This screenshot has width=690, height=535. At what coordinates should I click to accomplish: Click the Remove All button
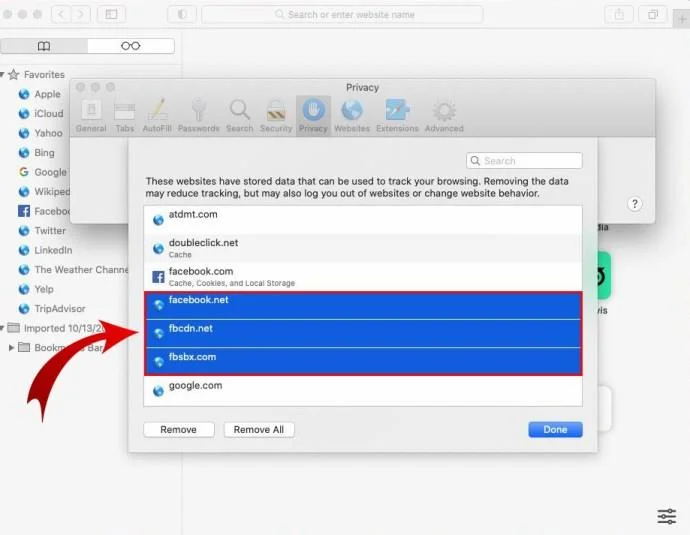pyautogui.click(x=259, y=429)
